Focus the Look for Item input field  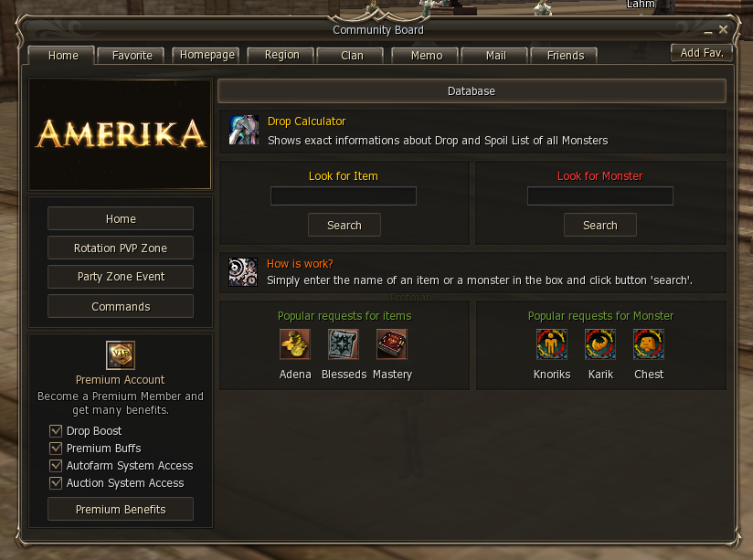click(x=344, y=195)
